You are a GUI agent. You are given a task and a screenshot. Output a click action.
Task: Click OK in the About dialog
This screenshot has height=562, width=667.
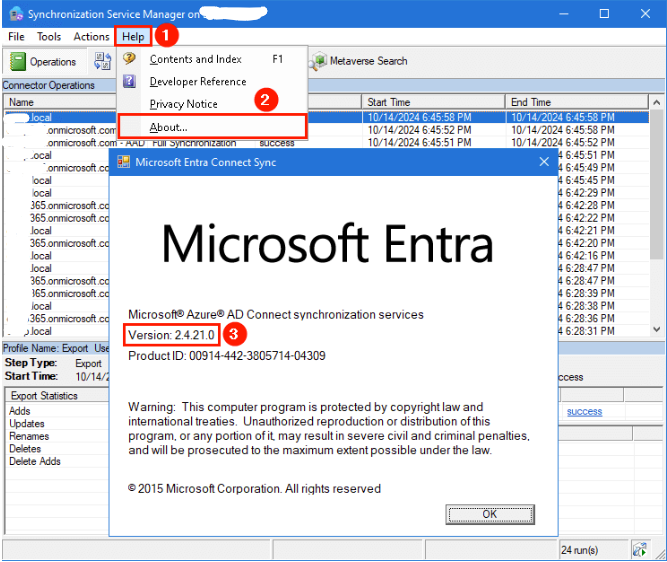coord(490,514)
